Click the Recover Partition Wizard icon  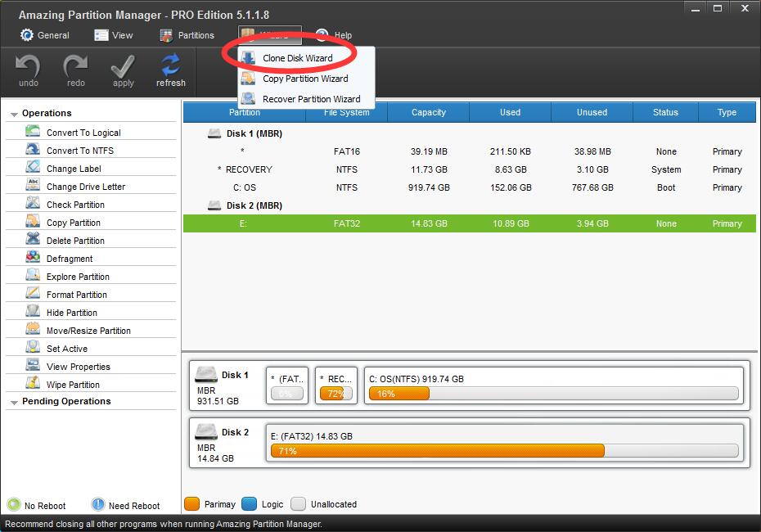249,98
